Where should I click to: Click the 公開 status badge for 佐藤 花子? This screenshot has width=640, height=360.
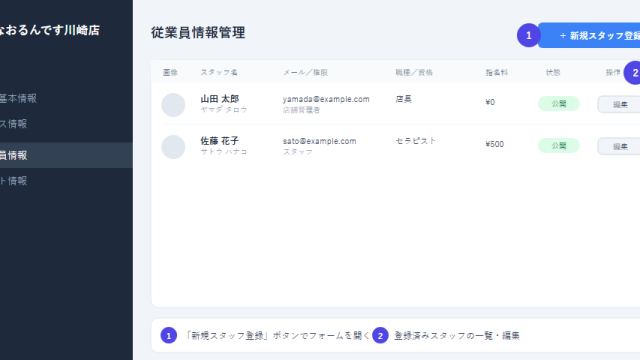tap(559, 146)
